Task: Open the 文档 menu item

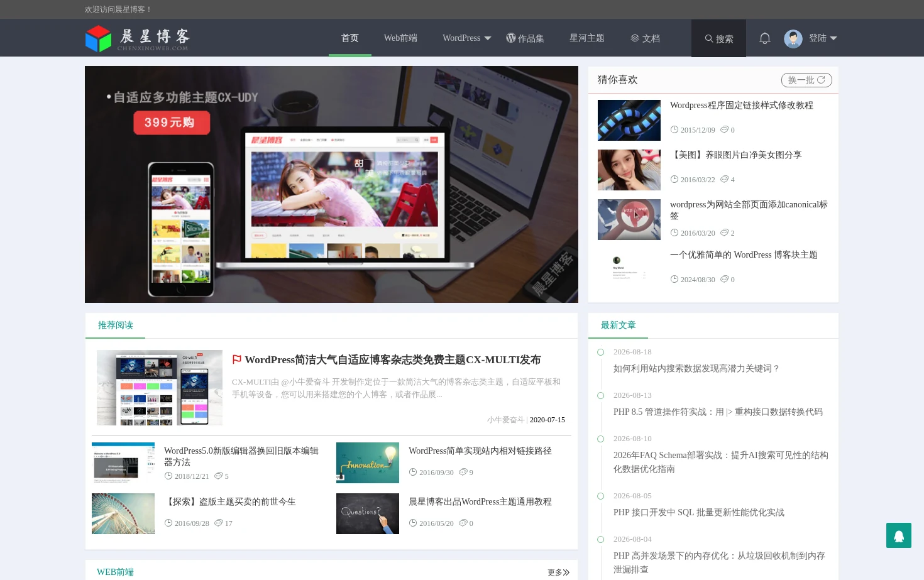Action: (646, 38)
